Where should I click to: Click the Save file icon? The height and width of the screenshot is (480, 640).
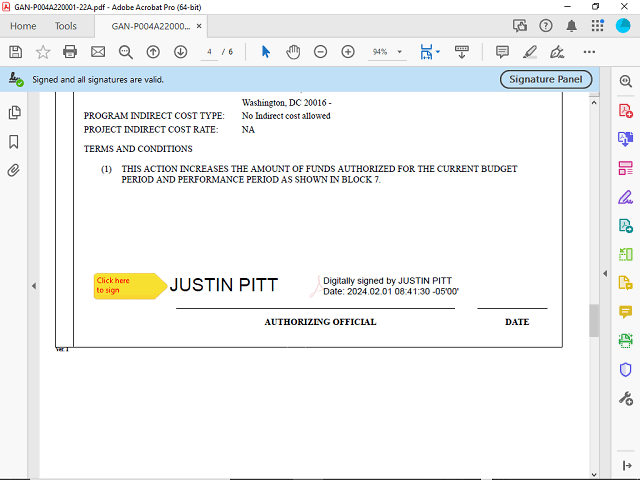point(15,51)
